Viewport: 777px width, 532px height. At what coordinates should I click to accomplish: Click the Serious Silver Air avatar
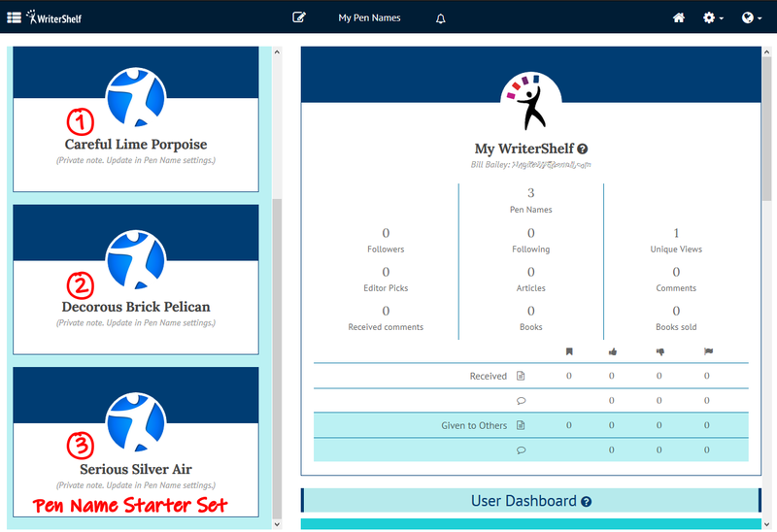point(136,422)
